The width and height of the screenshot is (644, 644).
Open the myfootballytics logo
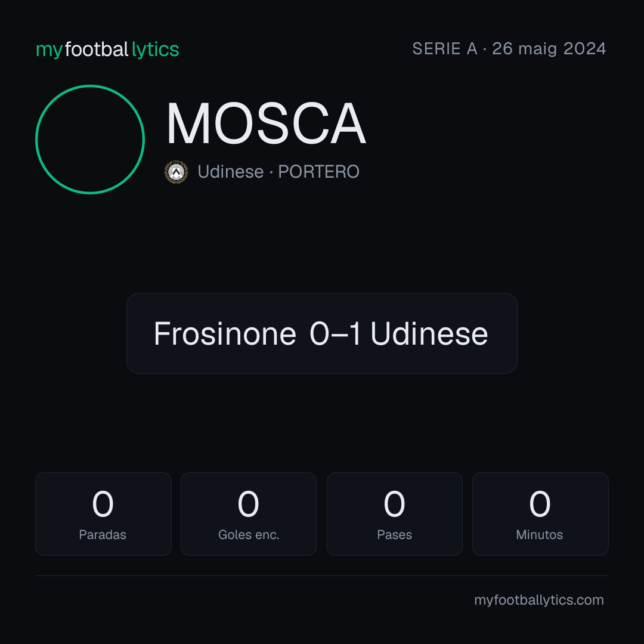click(x=107, y=49)
